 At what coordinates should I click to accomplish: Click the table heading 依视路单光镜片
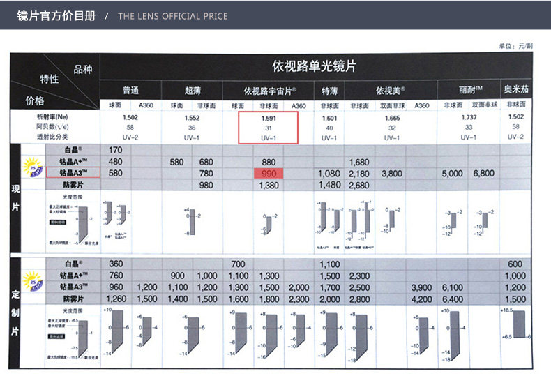point(314,66)
